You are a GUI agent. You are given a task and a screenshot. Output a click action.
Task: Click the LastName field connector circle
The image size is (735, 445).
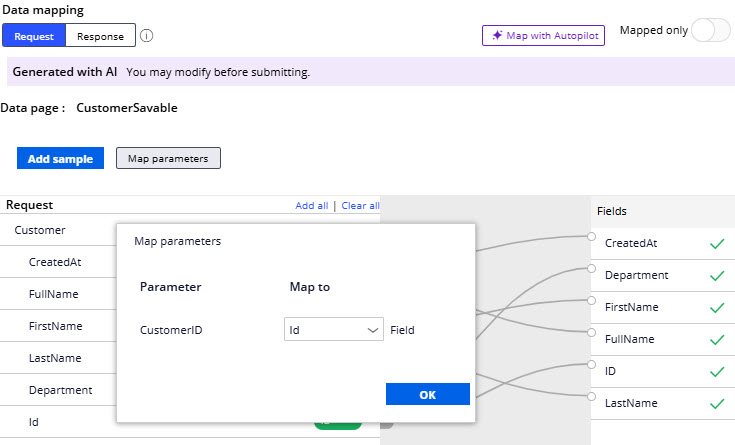click(x=592, y=396)
